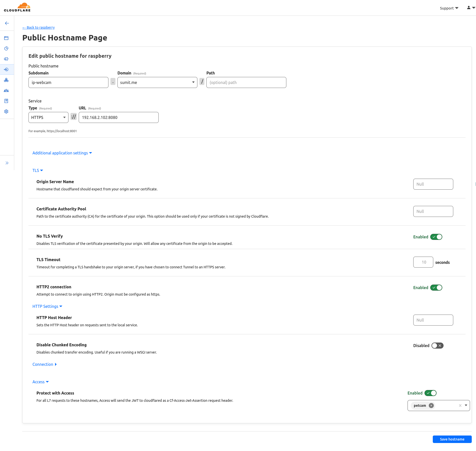
Task: Click the 'Protect with Access' label
Action: (x=55, y=393)
